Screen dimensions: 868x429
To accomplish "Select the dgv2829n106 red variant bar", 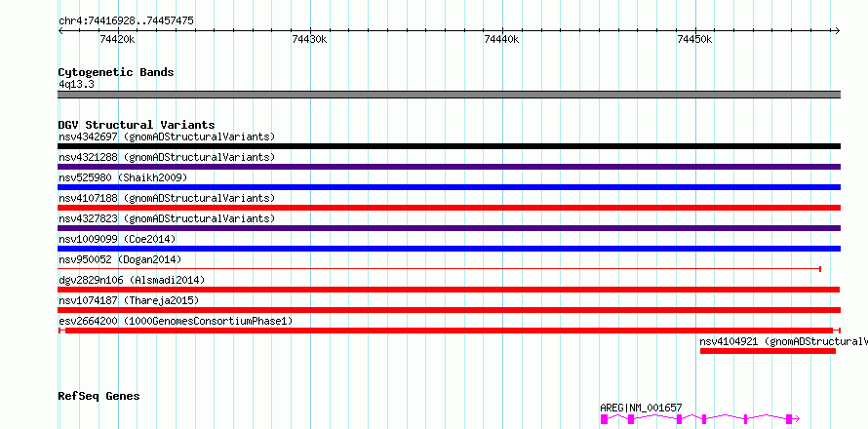I will coord(449,290).
